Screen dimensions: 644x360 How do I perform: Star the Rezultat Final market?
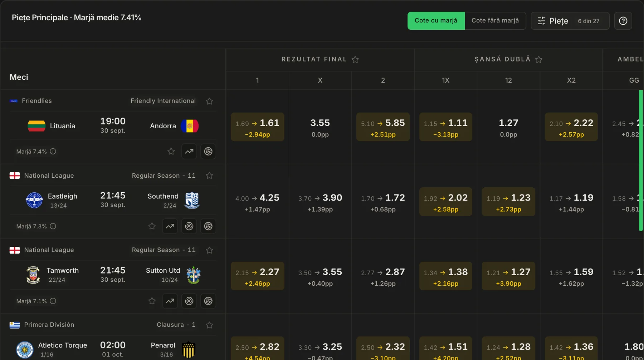(355, 59)
